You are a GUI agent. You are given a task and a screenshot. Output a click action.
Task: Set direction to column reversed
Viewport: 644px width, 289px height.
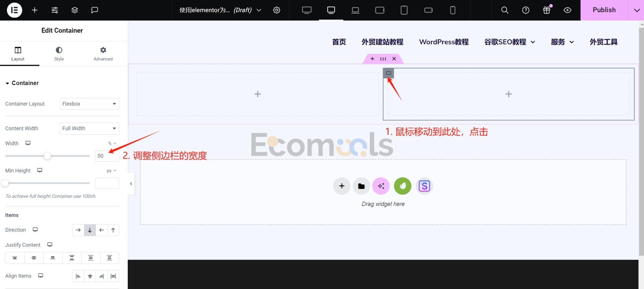point(113,230)
